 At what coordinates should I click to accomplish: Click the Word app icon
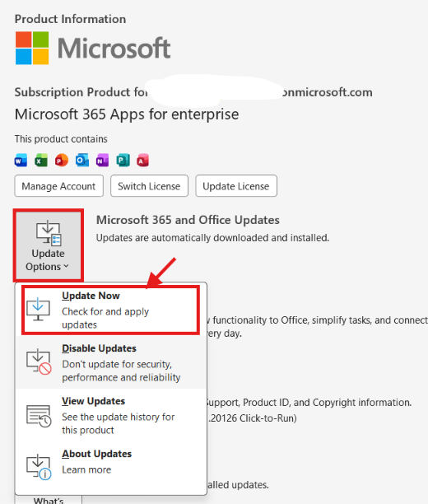coord(21,160)
